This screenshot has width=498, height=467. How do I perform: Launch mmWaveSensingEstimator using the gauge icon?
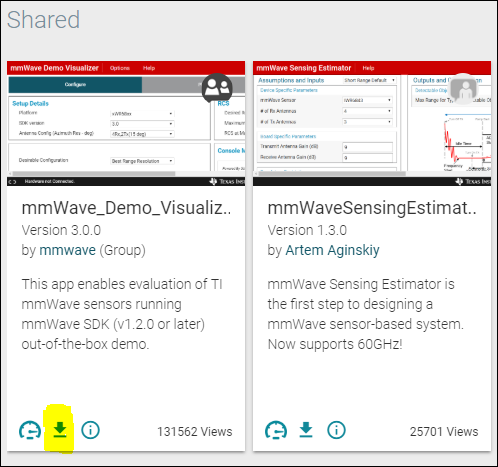click(276, 430)
